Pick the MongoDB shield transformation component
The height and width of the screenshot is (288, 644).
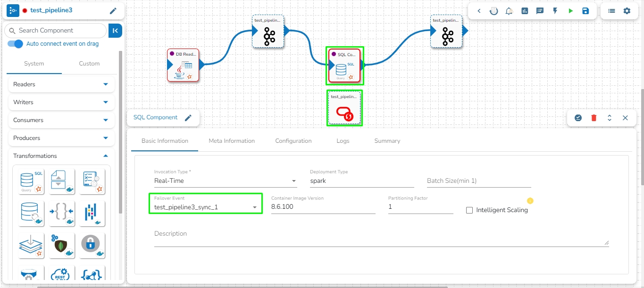[x=62, y=246]
